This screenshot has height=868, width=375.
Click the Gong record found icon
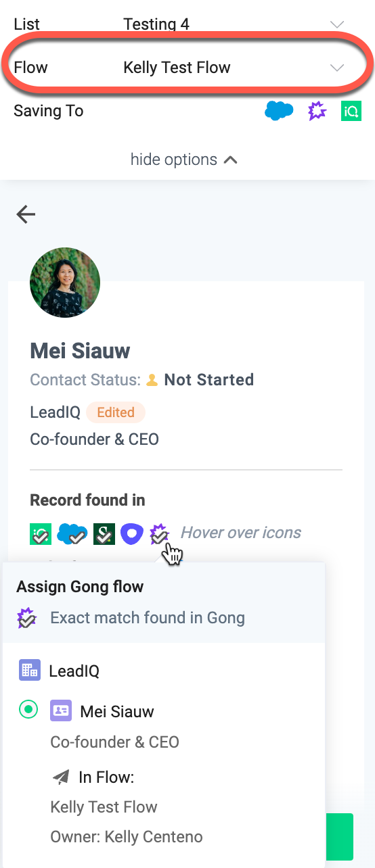pos(159,534)
